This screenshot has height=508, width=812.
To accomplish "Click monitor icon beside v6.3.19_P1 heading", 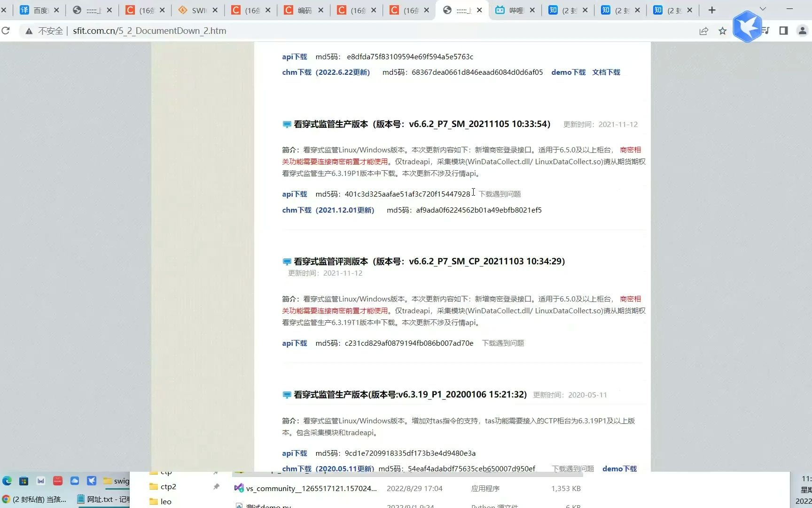I will tap(287, 395).
